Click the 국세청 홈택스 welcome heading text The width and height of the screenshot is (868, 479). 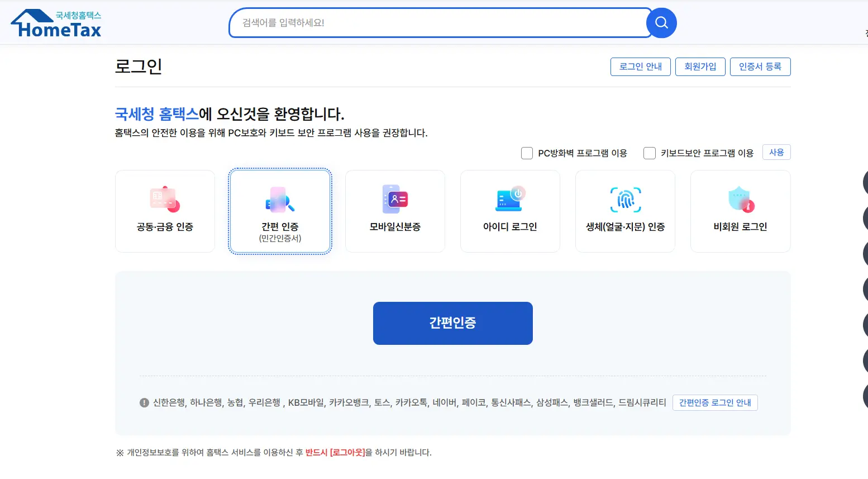157,114
